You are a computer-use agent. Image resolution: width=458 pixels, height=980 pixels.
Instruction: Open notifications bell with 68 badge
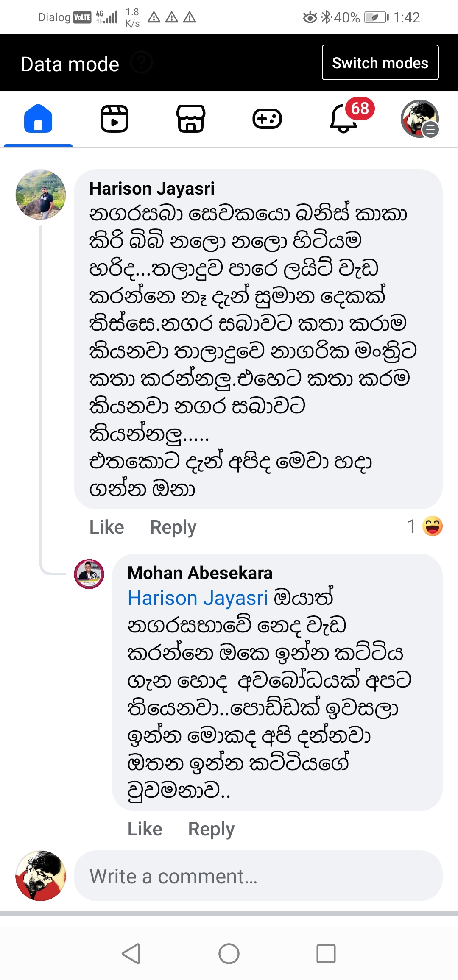tap(344, 119)
